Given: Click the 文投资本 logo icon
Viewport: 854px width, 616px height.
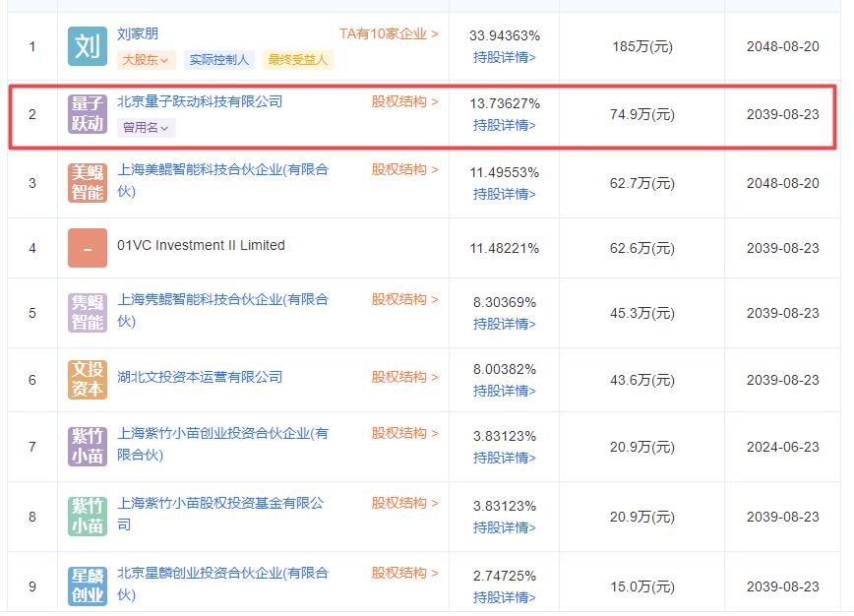Looking at the screenshot, I should click(88, 380).
